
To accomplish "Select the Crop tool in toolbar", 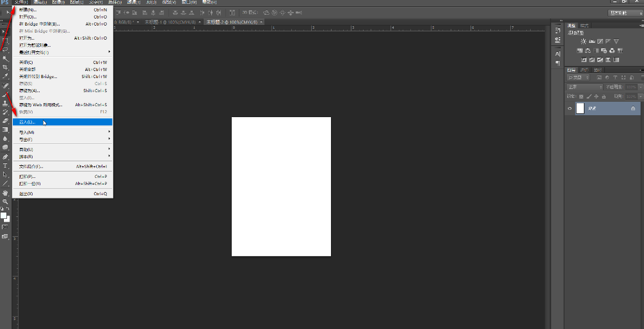I will click(5, 67).
